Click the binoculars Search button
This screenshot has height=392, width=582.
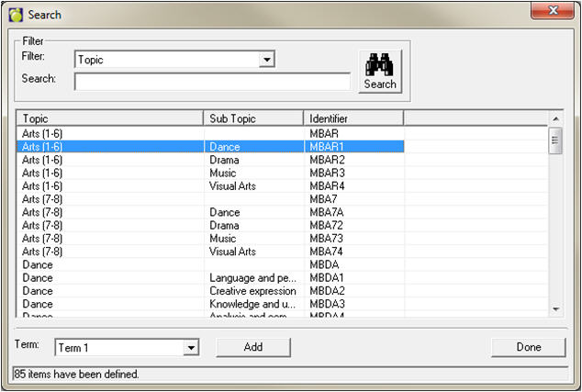379,71
